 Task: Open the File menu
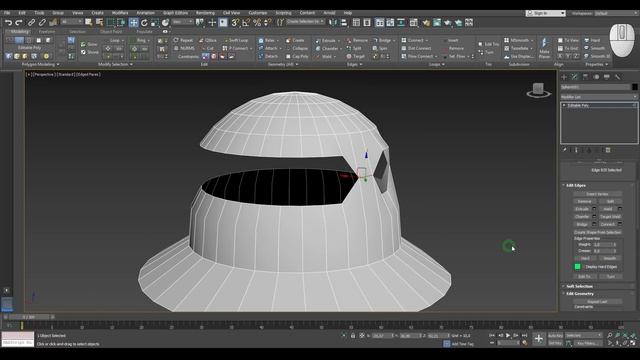(x=7, y=13)
